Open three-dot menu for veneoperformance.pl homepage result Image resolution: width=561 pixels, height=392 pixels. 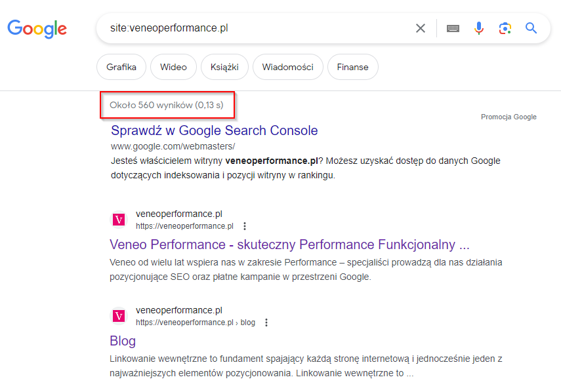pos(245,226)
